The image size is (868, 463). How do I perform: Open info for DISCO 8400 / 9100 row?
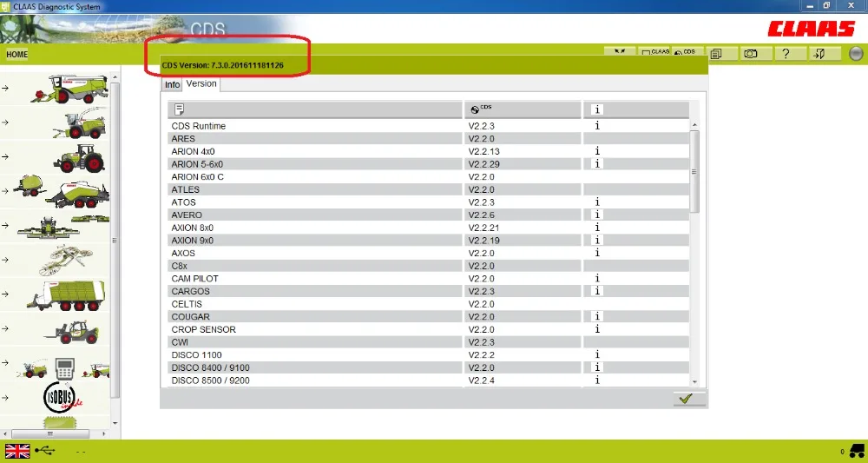click(597, 367)
